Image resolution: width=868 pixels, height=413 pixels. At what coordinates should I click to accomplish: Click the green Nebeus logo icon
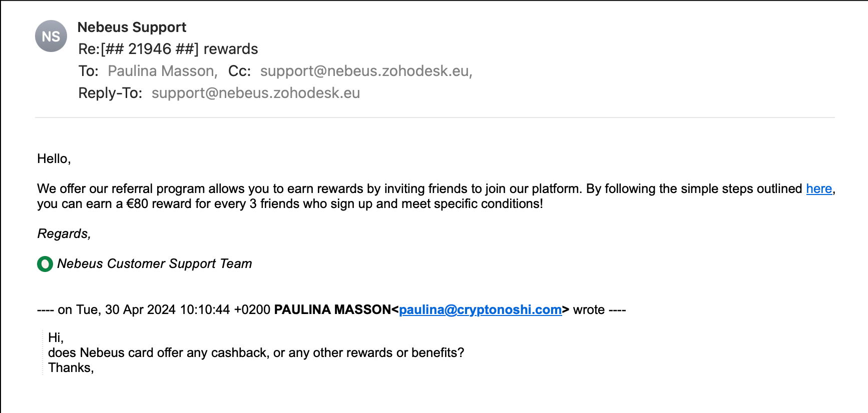(45, 264)
